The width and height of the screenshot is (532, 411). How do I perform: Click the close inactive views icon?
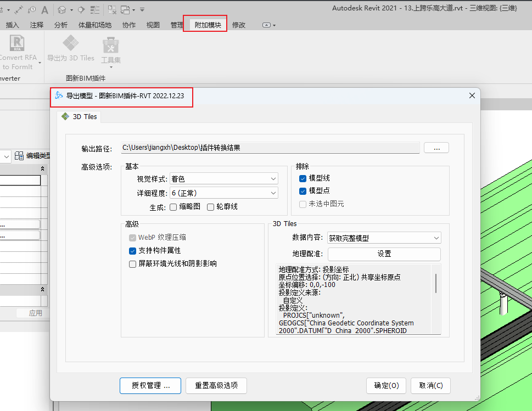pos(112,9)
